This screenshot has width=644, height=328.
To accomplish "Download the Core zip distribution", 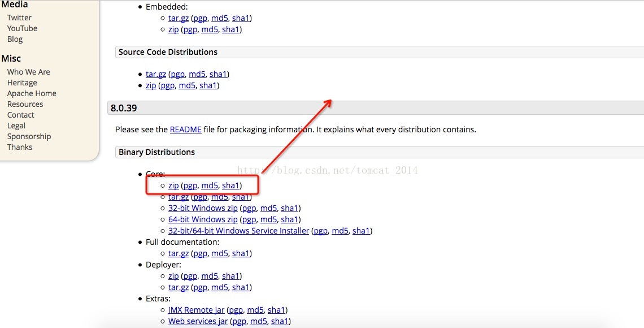I will click(173, 186).
